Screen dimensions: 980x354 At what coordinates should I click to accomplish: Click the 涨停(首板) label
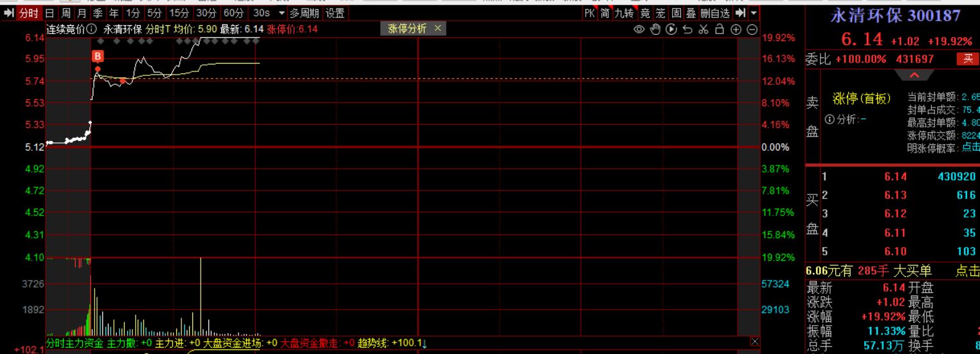(862, 98)
